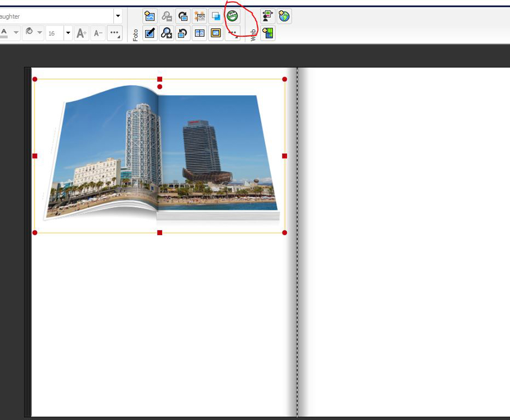
Task: Open the font name dropdown arrow
Action: point(118,16)
